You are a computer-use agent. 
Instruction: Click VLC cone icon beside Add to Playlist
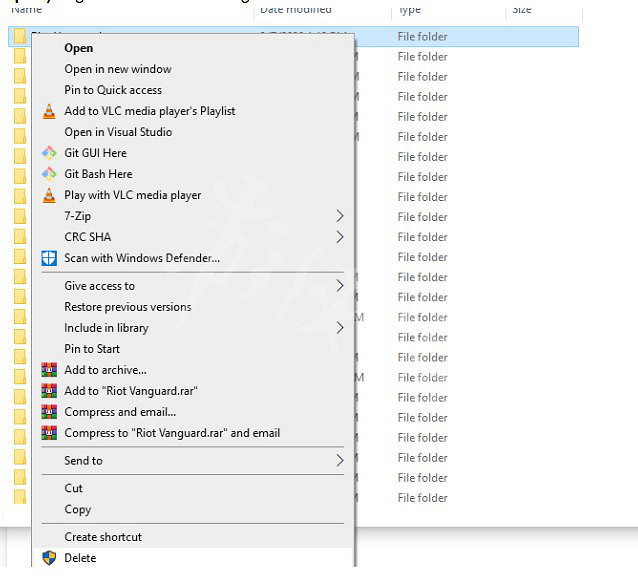(x=49, y=111)
